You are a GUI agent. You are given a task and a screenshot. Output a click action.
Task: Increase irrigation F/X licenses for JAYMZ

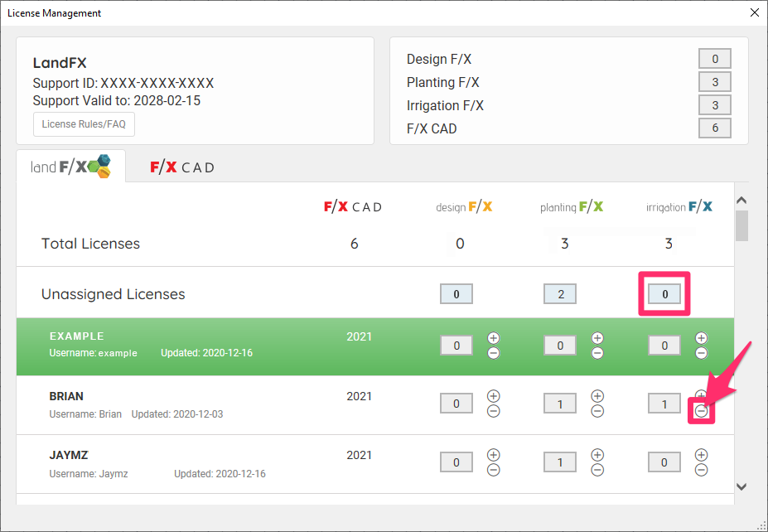[701, 455]
